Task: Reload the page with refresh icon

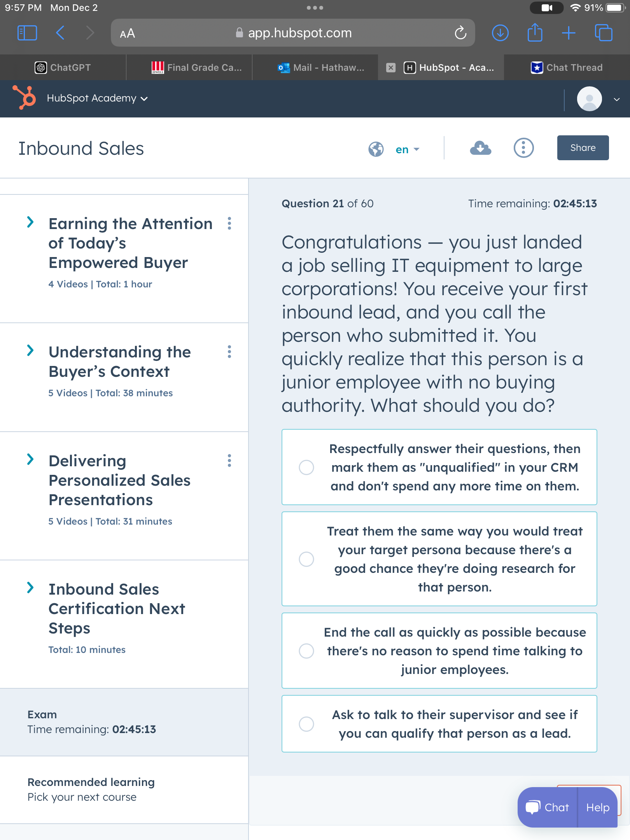Action: click(460, 33)
